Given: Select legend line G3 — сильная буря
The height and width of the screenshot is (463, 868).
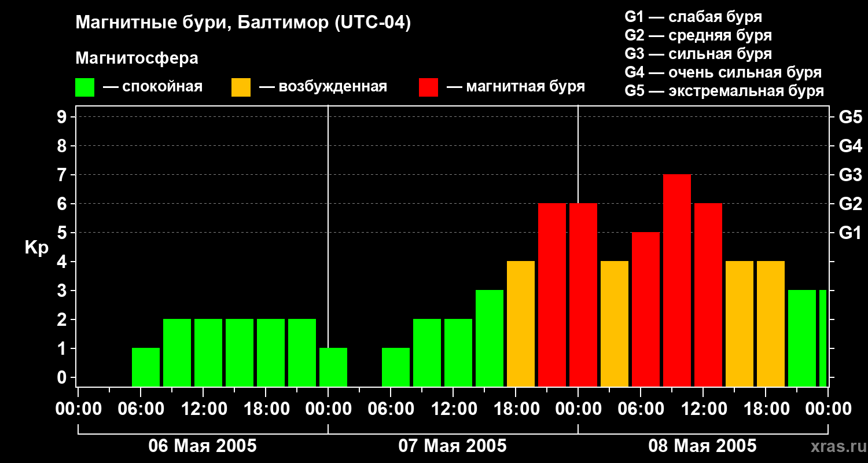Looking at the screenshot, I should [x=698, y=54].
